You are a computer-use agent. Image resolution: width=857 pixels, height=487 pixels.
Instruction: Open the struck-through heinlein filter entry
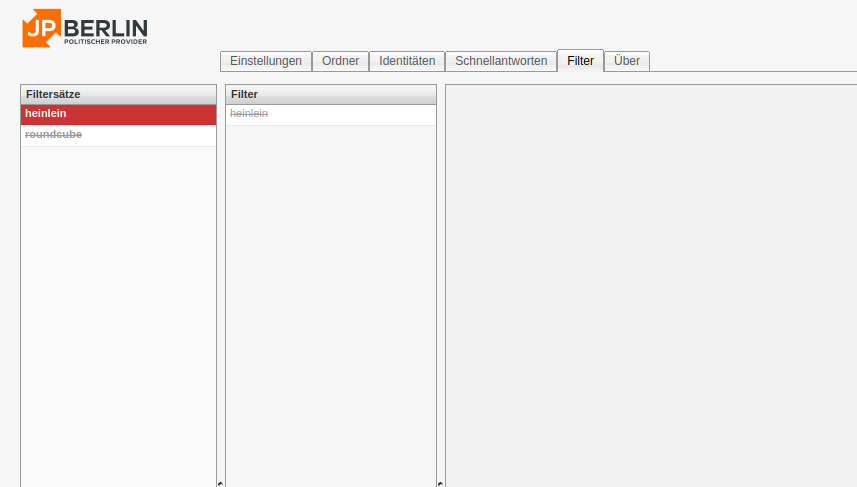pos(330,114)
